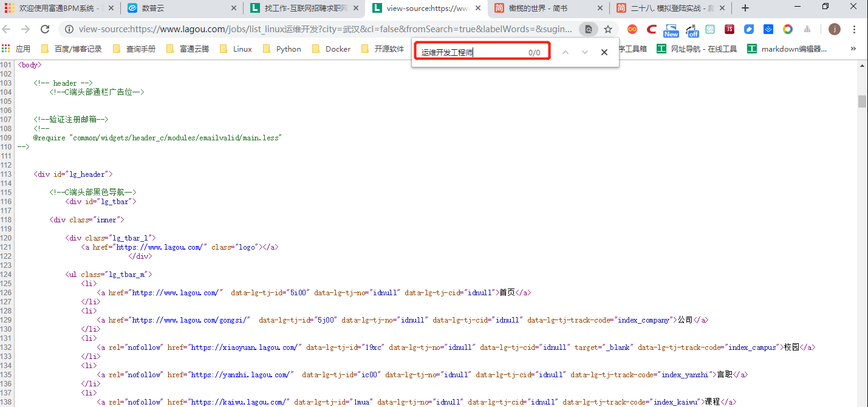This screenshot has width=868, height=407.
Task: Open the Chrome three-dot menu
Action: 854,29
